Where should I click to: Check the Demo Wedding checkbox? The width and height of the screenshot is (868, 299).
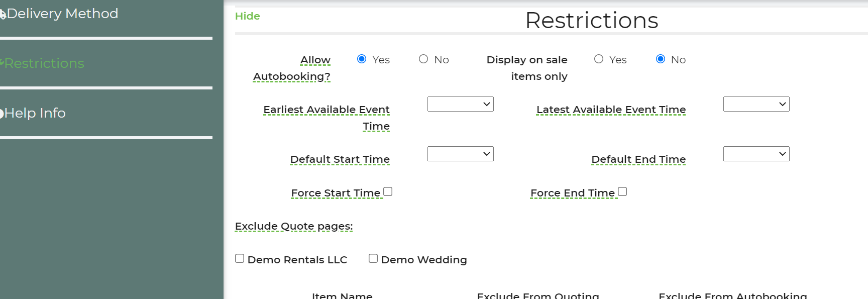(373, 258)
